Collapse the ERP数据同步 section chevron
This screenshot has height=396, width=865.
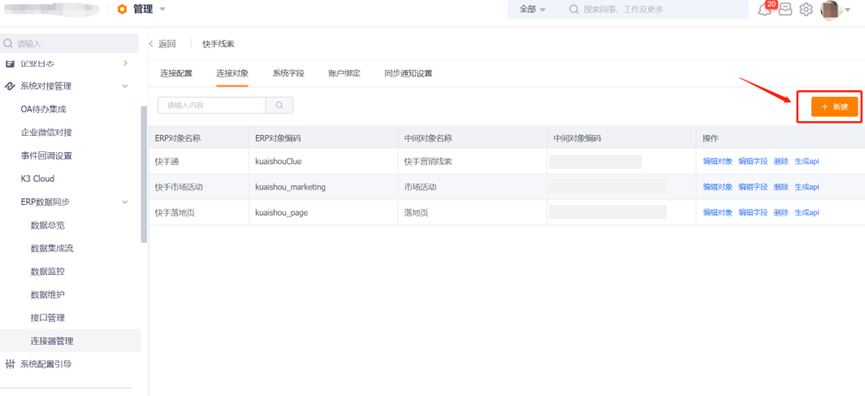125,202
